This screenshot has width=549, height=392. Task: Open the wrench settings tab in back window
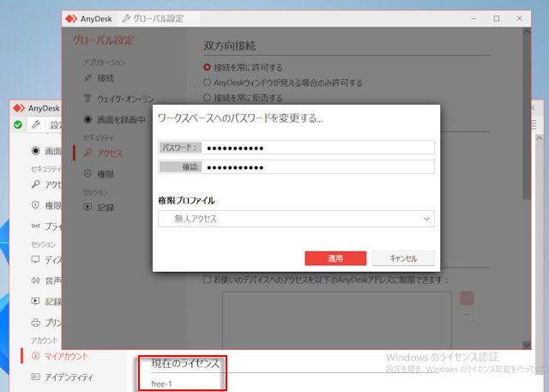point(36,124)
